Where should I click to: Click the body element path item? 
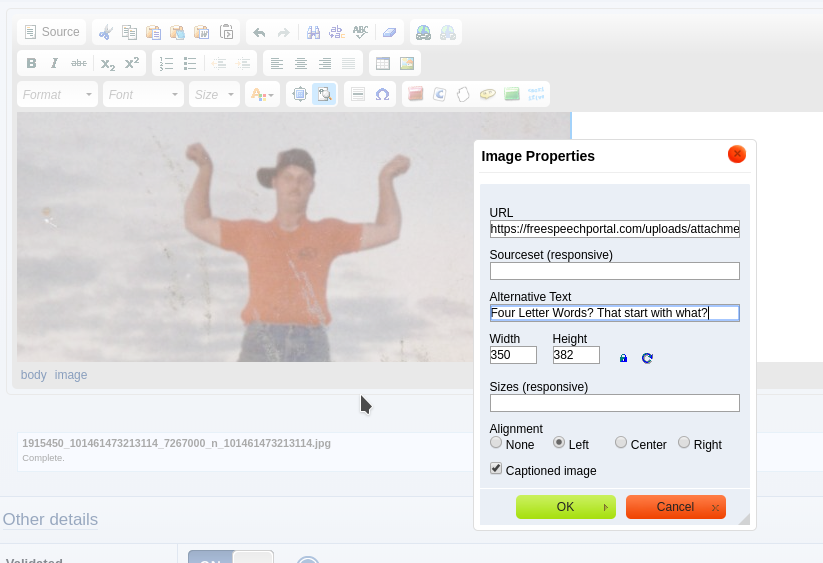pyautogui.click(x=34, y=375)
